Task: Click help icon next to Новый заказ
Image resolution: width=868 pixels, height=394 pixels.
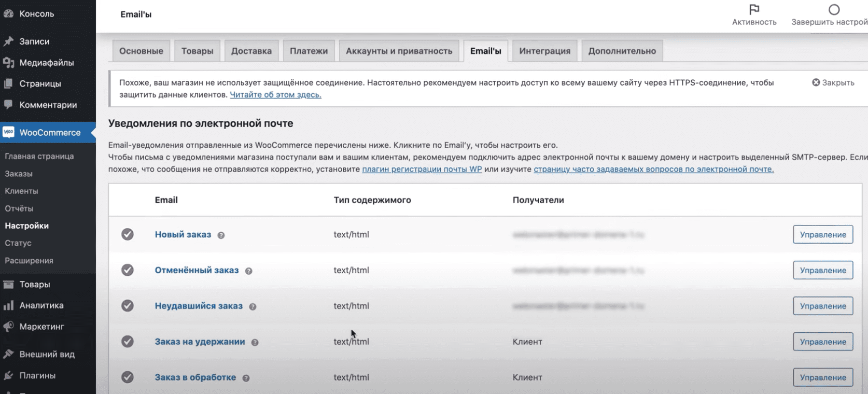Action: (x=221, y=235)
